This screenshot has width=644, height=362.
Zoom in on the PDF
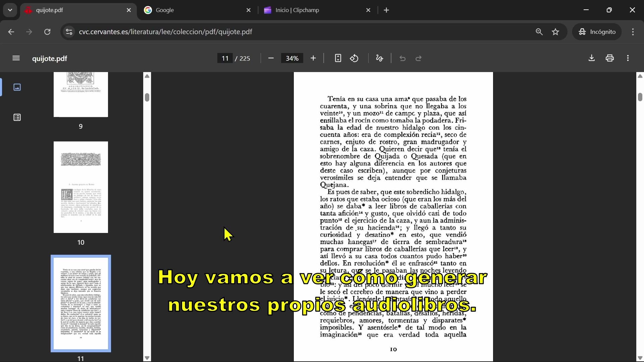coord(313,58)
